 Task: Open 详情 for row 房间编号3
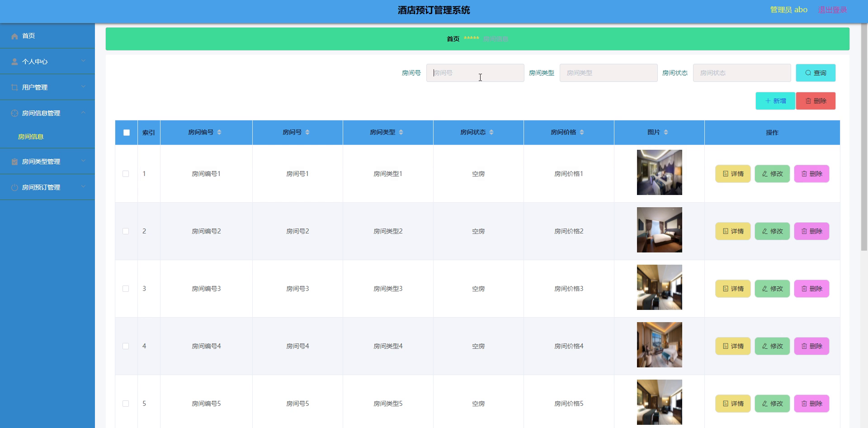733,289
